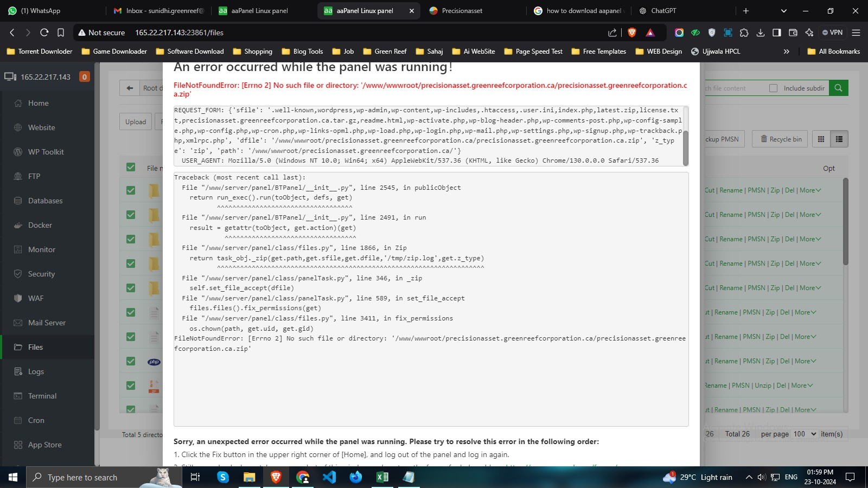Click the Unzip link in the archive row
This screenshot has width=868, height=488.
[763, 386]
